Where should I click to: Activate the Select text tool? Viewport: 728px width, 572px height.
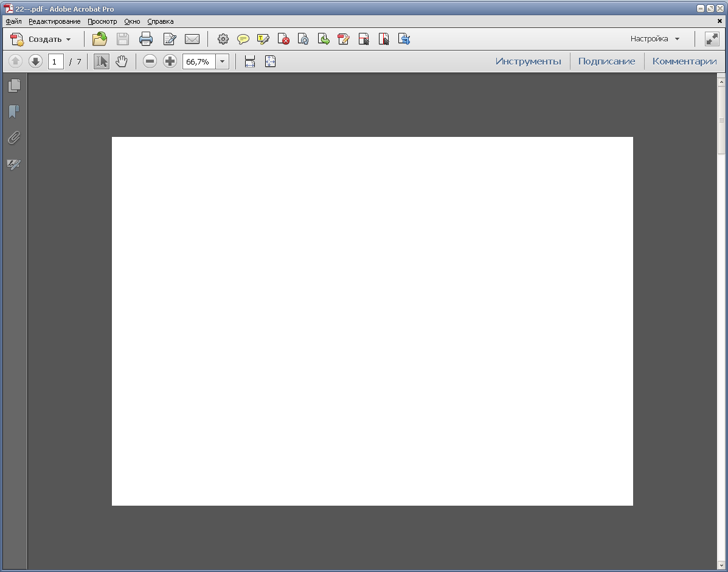pyautogui.click(x=102, y=61)
